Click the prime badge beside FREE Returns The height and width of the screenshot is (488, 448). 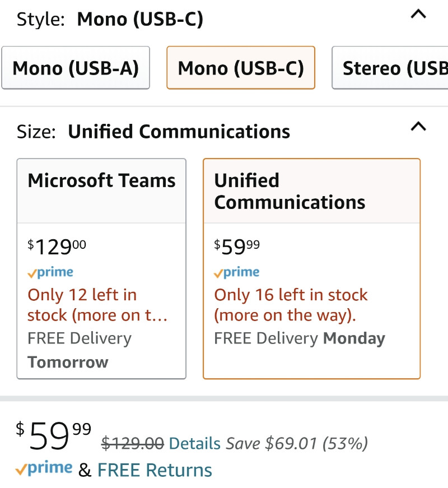(44, 468)
